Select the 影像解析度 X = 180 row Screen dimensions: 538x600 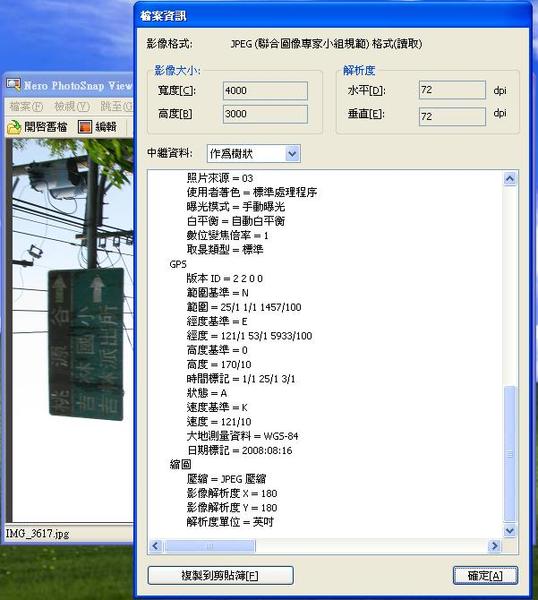click(x=232, y=494)
